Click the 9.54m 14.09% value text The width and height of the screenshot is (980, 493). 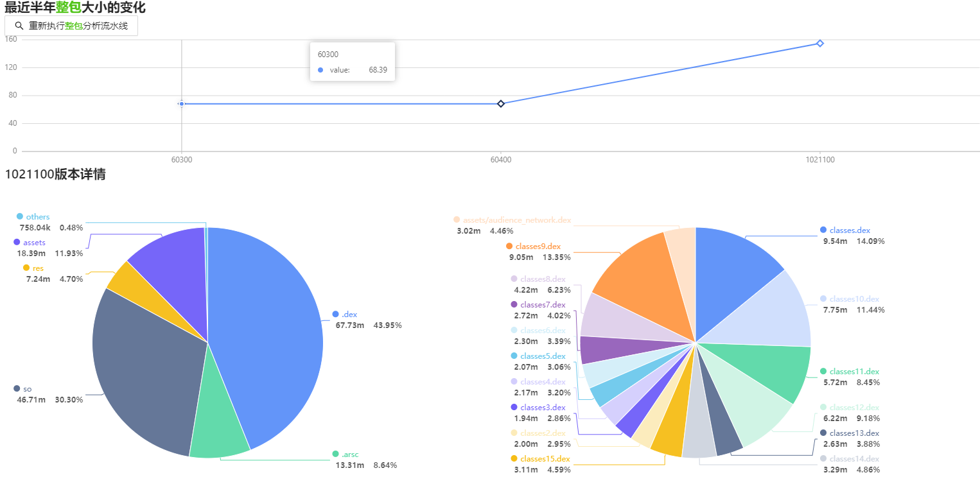click(854, 241)
